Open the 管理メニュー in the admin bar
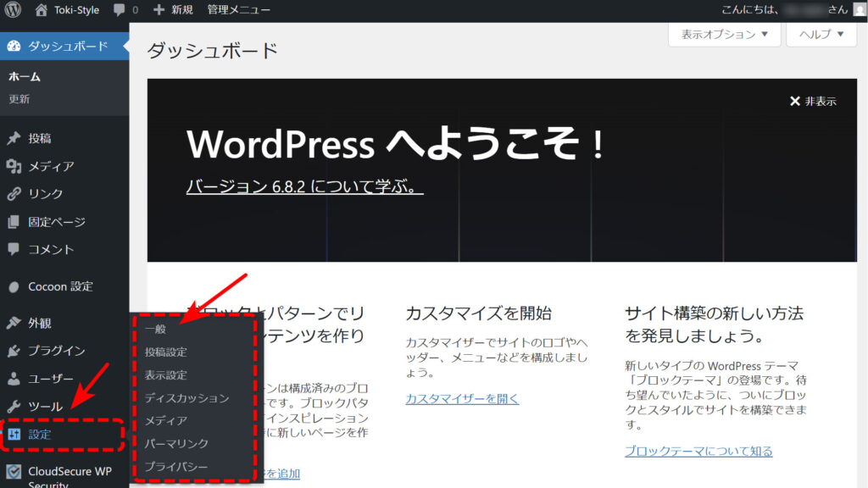This screenshot has height=488, width=868. pos(239,10)
